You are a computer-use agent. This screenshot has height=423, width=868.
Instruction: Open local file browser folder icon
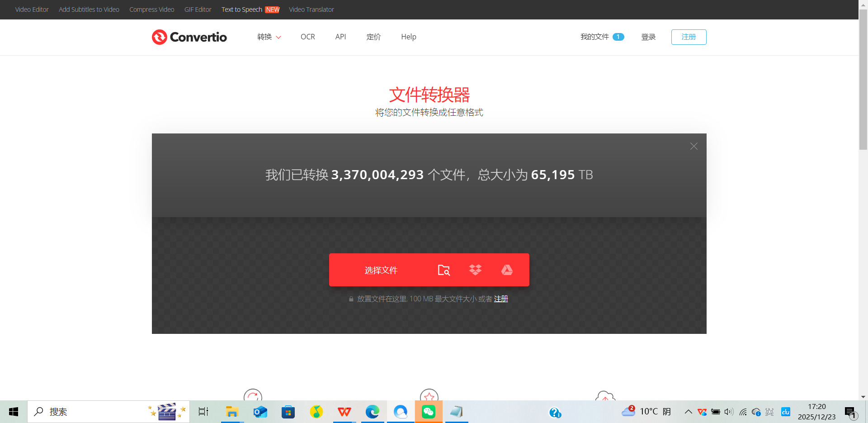pyautogui.click(x=444, y=270)
